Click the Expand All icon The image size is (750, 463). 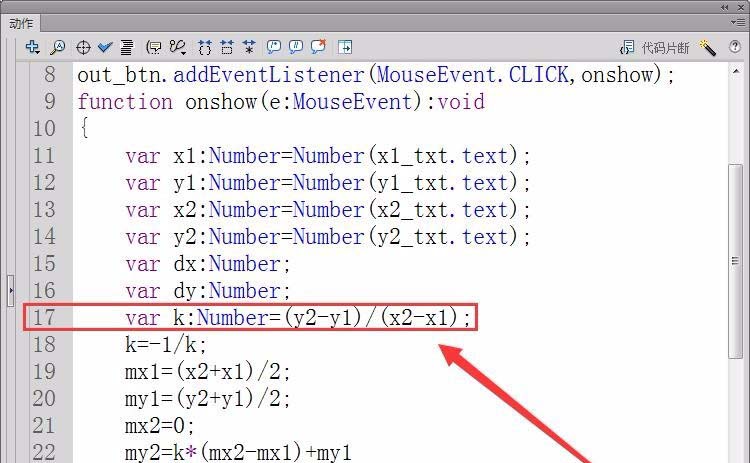(249, 47)
